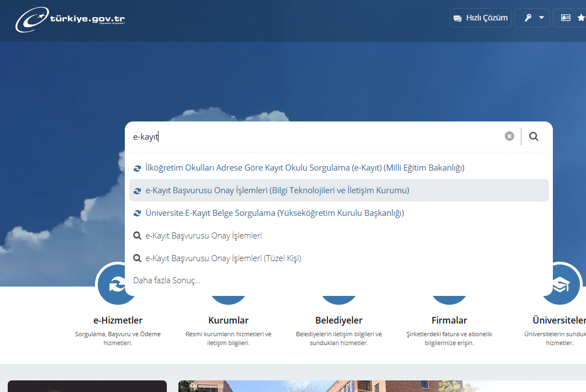
Task: Open Üniversite E-Kayıt Belge Sorgulama suggestion
Action: coord(274,213)
